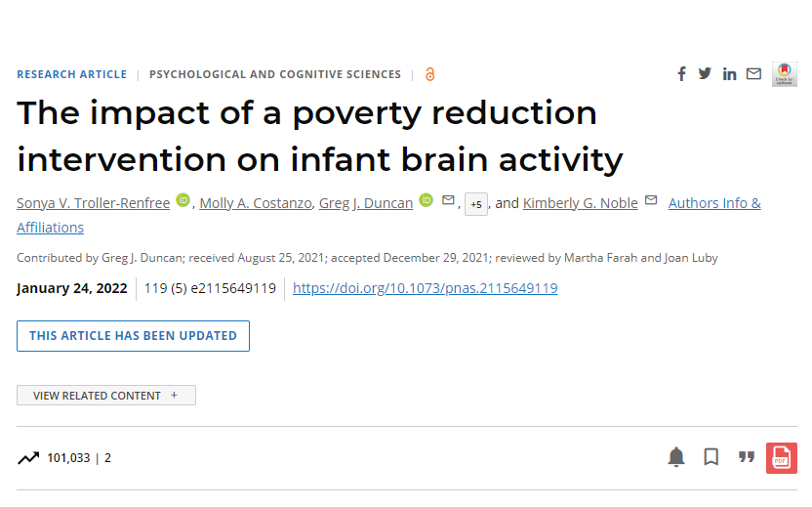Open Authors Info & Affiliations
Screen dimensions: 812x507
(x=388, y=215)
